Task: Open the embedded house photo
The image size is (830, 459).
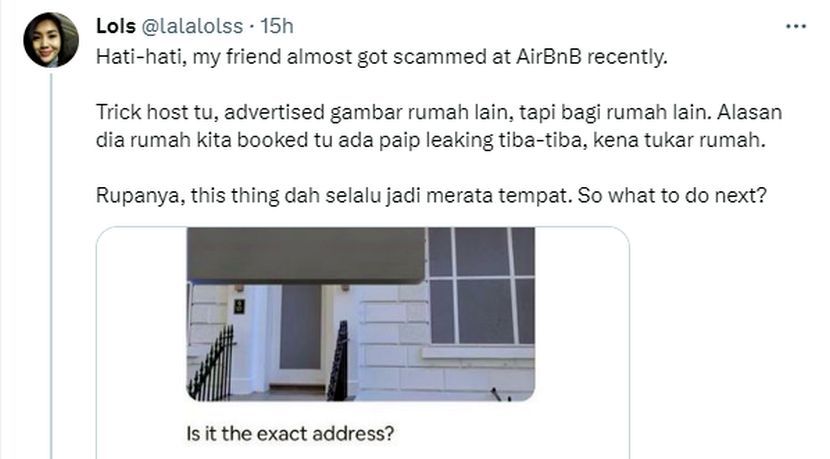Action: (360, 314)
